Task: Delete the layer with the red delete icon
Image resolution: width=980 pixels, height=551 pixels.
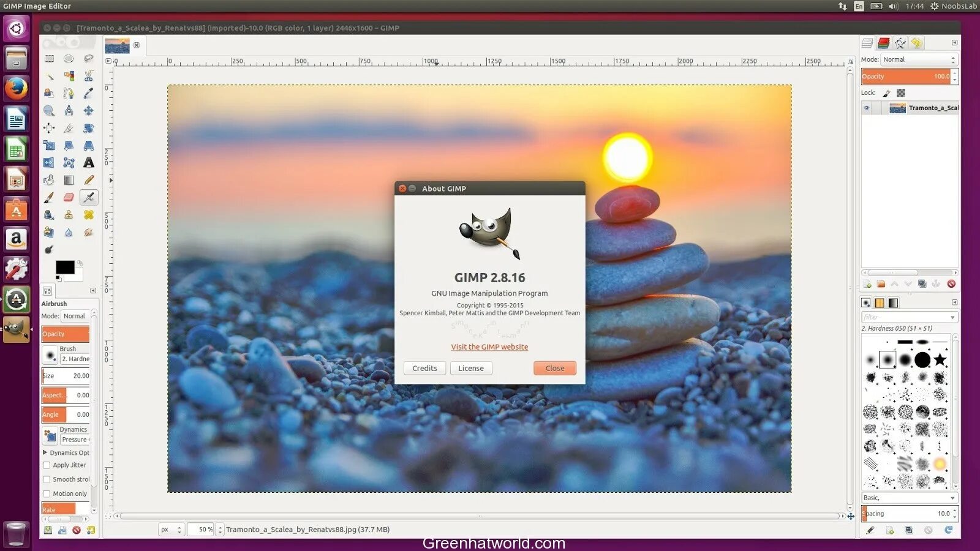Action: (x=951, y=284)
